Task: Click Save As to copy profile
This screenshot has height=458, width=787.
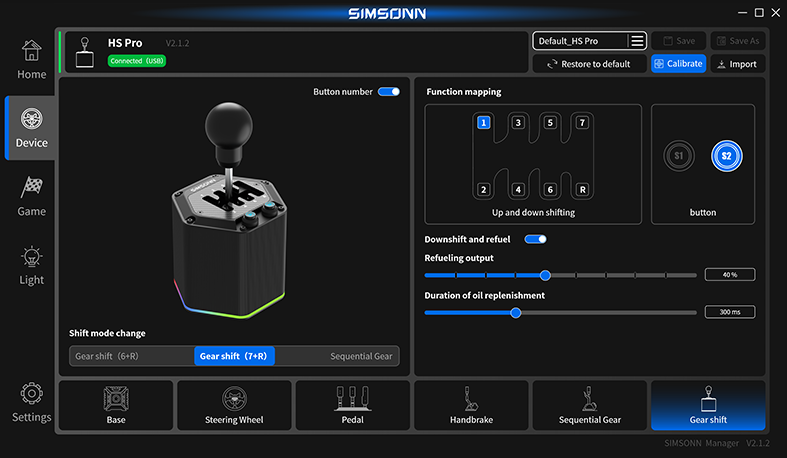Action: click(738, 41)
